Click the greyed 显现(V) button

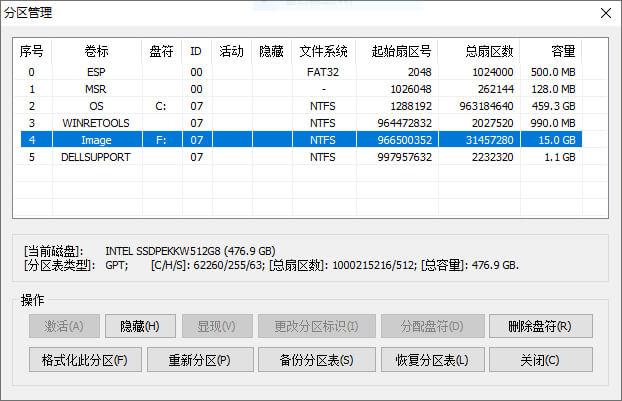click(x=217, y=326)
